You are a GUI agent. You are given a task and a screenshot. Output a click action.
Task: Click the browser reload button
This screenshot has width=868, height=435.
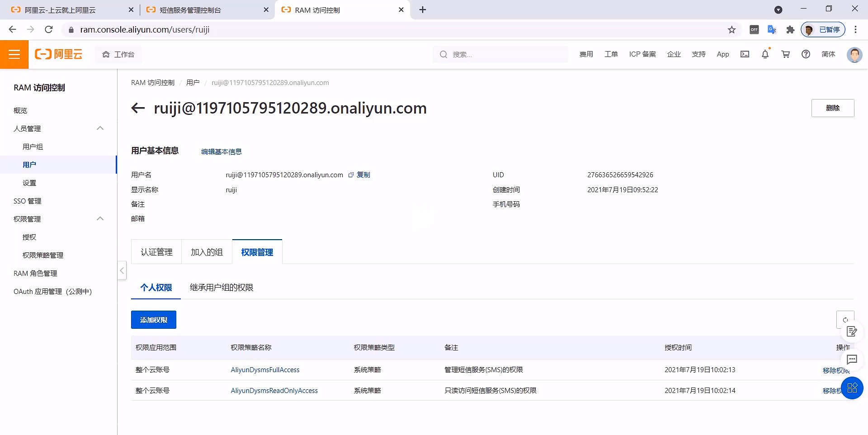point(49,30)
